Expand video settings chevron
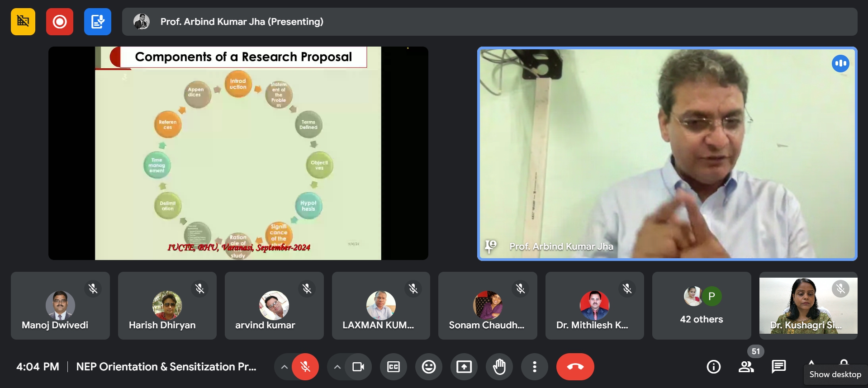Image resolution: width=868 pixels, height=388 pixels. (x=337, y=367)
